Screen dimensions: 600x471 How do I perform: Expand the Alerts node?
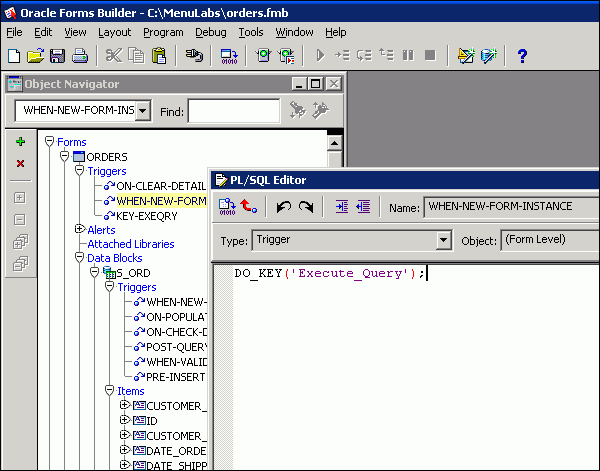click(80, 229)
